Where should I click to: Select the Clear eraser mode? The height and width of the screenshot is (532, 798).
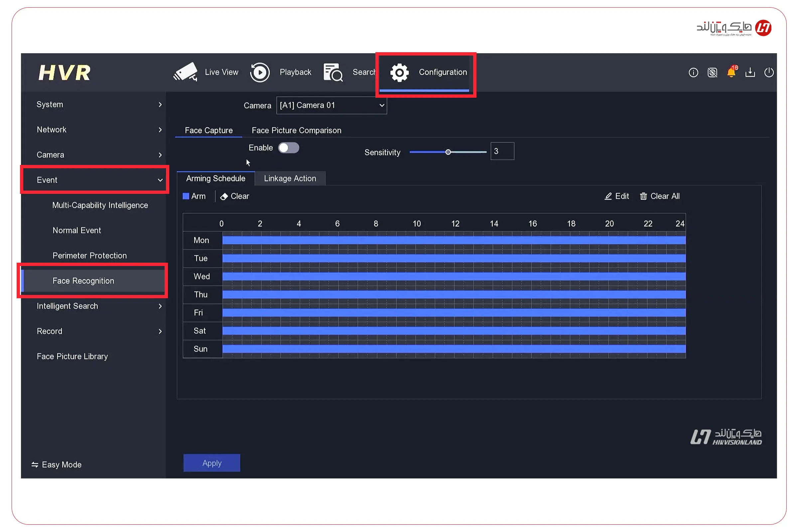[x=235, y=196]
